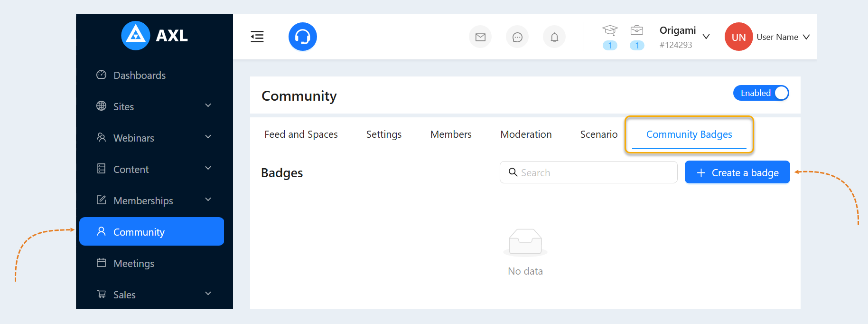Screen dimensions: 868x324
Task: Expand the Memberships submenu chevron
Action: (208, 200)
